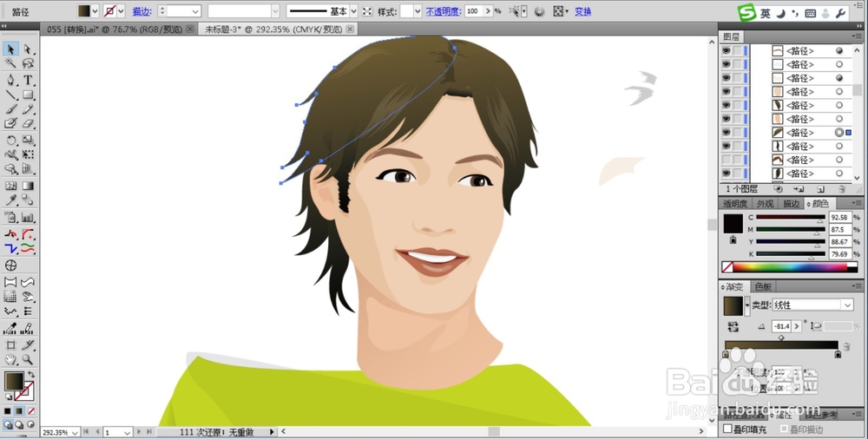
Task: Set fill to None in toolbox
Action: 31,410
